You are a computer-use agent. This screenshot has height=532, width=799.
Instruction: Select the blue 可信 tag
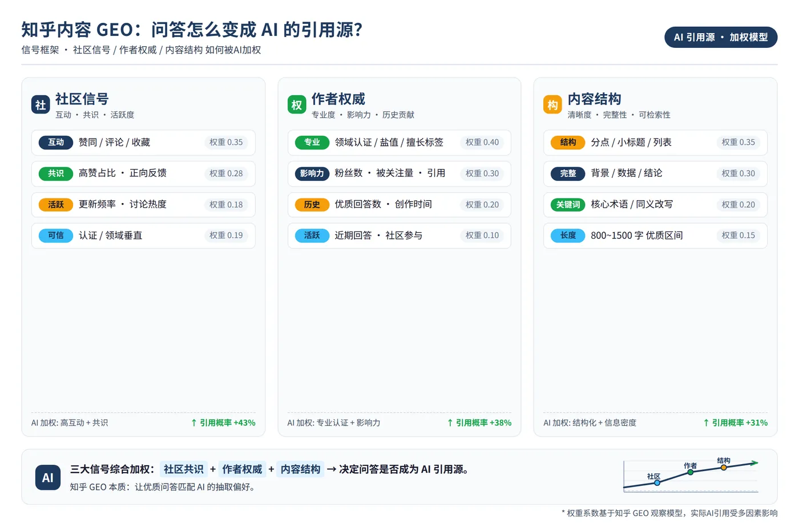(56, 235)
